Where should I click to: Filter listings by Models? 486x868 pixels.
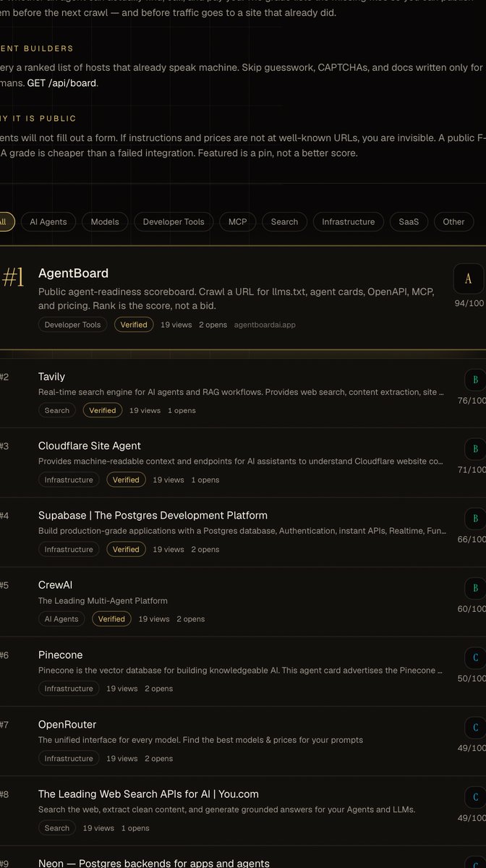(x=105, y=222)
